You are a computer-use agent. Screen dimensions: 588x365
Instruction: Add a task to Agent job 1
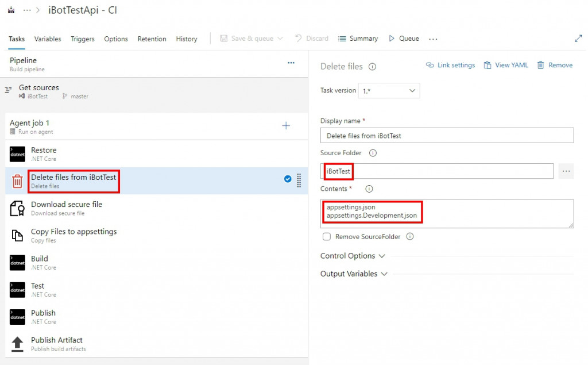pos(286,125)
